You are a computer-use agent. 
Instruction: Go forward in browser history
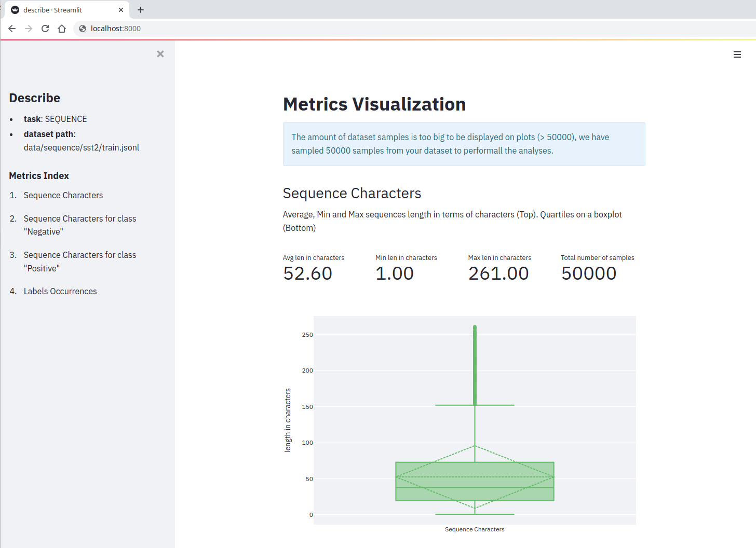coord(29,29)
